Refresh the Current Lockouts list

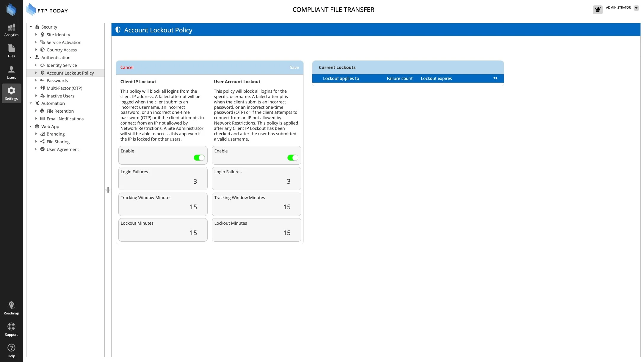(495, 78)
